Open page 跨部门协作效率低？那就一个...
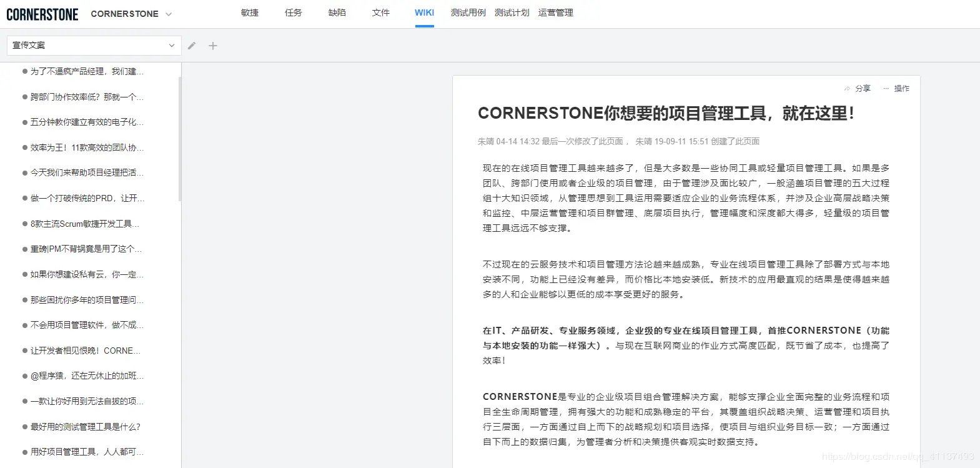The height and width of the screenshot is (468, 980). pyautogui.click(x=87, y=97)
